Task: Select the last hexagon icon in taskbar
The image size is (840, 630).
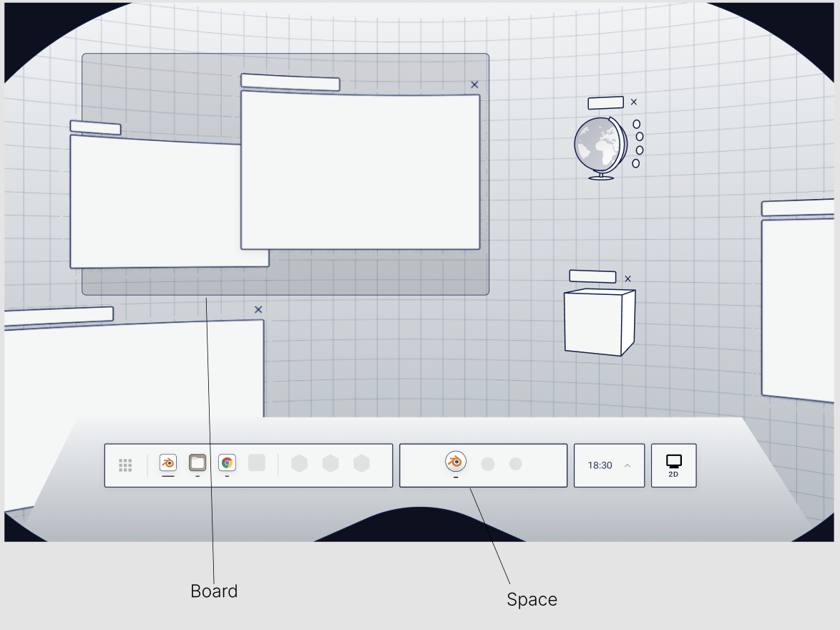Action: [361, 464]
